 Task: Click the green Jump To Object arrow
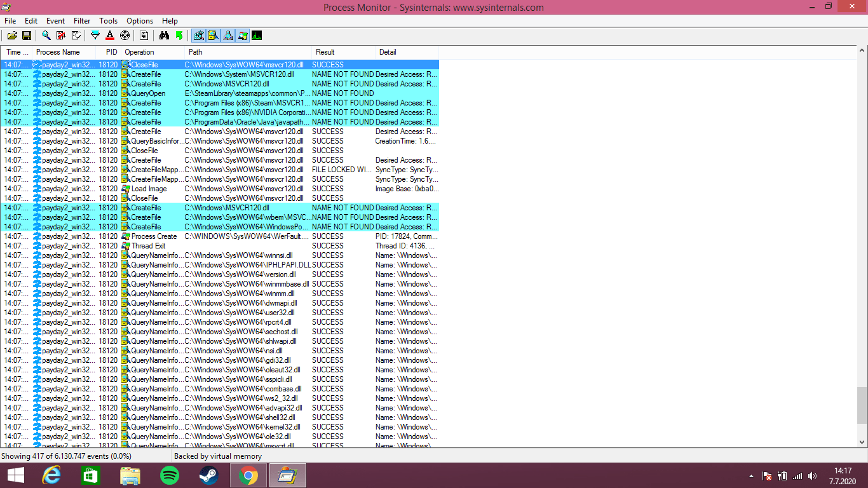coord(179,36)
